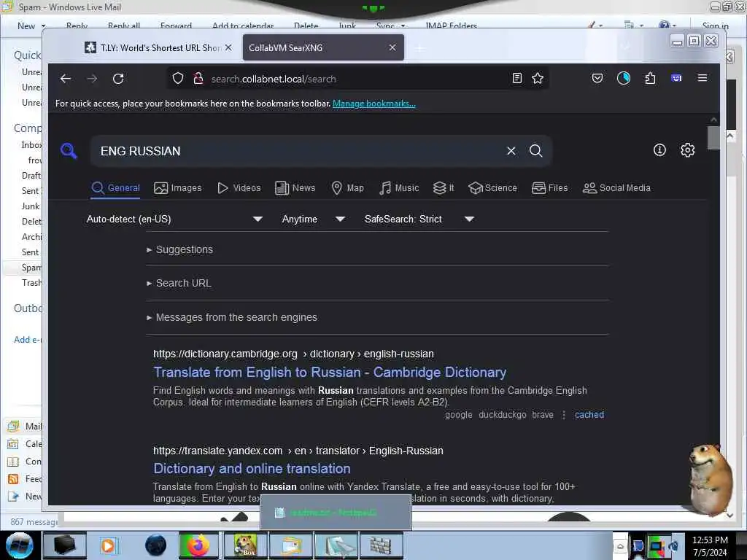Open the Auto-detect (en-US) language dropdown
The image size is (747, 560).
pyautogui.click(x=174, y=219)
